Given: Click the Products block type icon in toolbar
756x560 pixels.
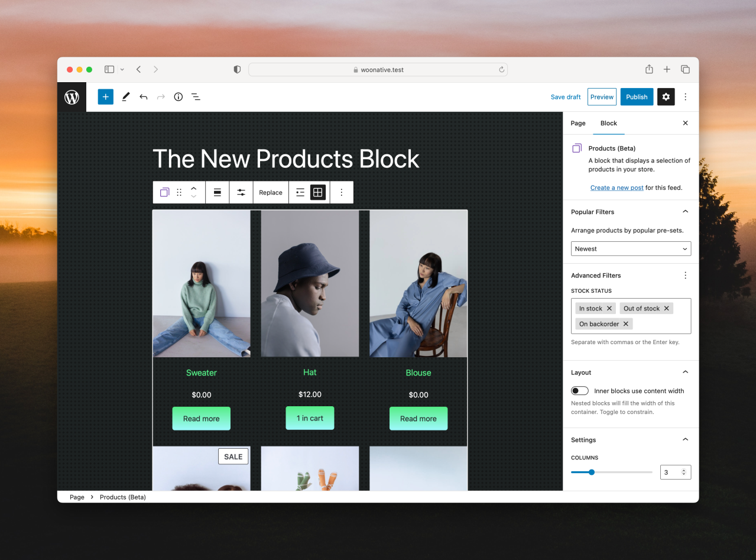Looking at the screenshot, I should (x=165, y=192).
